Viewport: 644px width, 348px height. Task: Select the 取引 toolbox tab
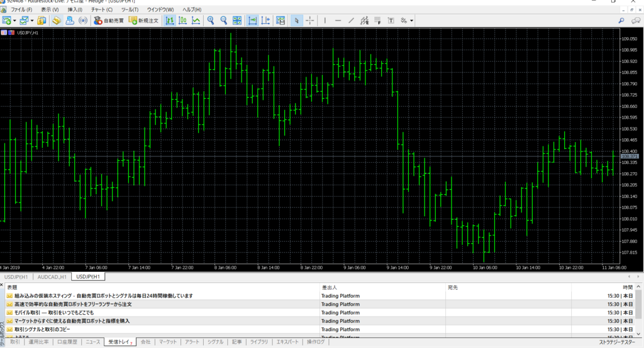pyautogui.click(x=15, y=342)
